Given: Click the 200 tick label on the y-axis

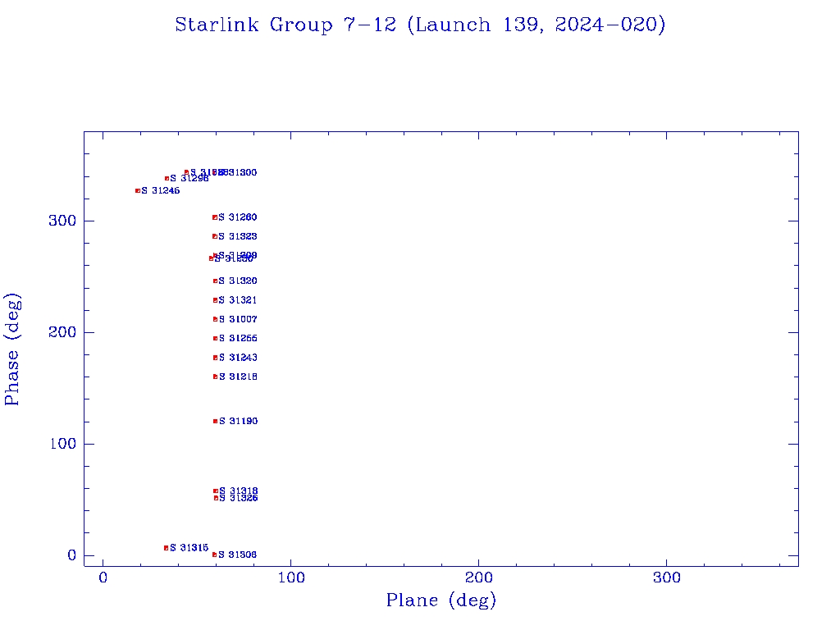Looking at the screenshot, I should [x=62, y=332].
